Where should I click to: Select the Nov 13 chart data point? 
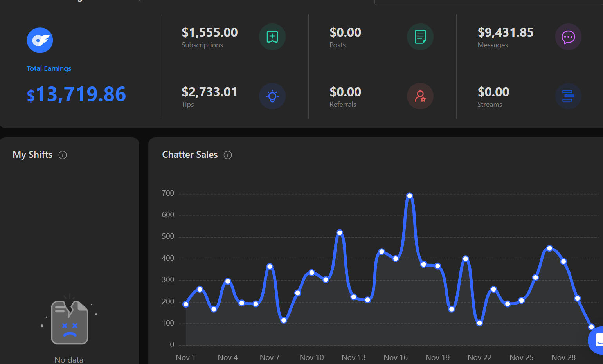354,297
